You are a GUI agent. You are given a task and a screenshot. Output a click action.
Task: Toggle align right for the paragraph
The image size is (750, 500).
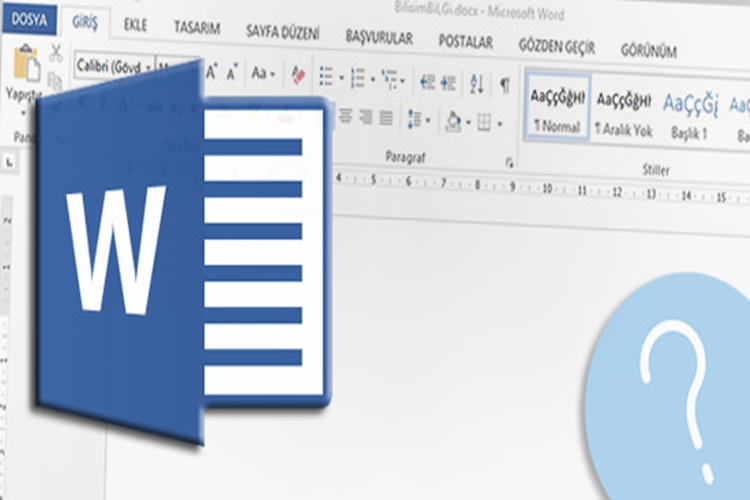(x=366, y=116)
